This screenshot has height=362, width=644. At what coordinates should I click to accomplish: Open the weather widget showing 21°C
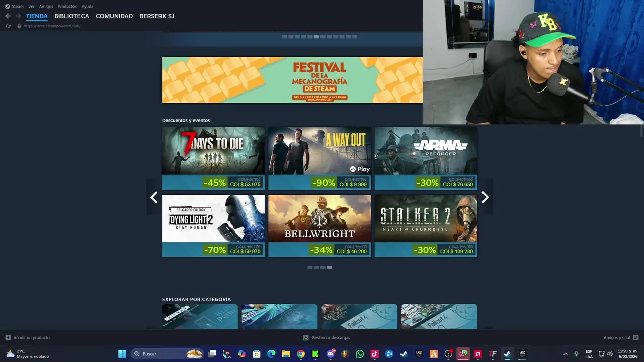[x=28, y=354]
